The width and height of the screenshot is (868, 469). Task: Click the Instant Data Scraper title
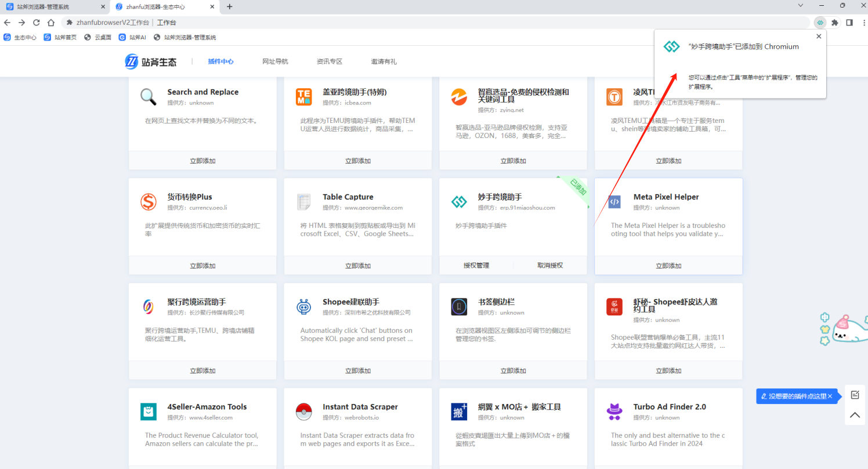(360, 407)
